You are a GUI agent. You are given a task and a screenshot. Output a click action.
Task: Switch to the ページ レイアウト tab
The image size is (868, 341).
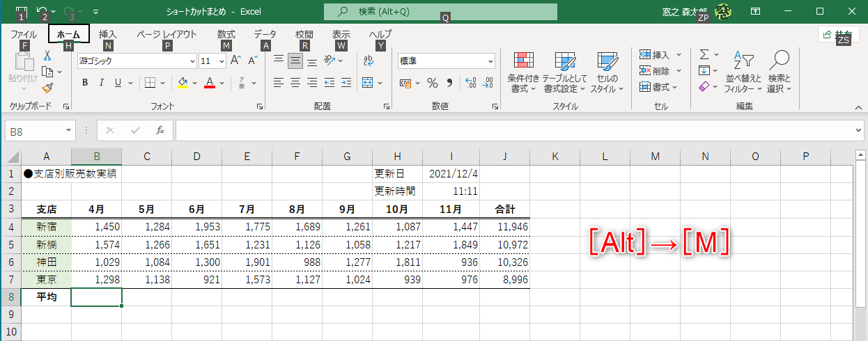(166, 34)
